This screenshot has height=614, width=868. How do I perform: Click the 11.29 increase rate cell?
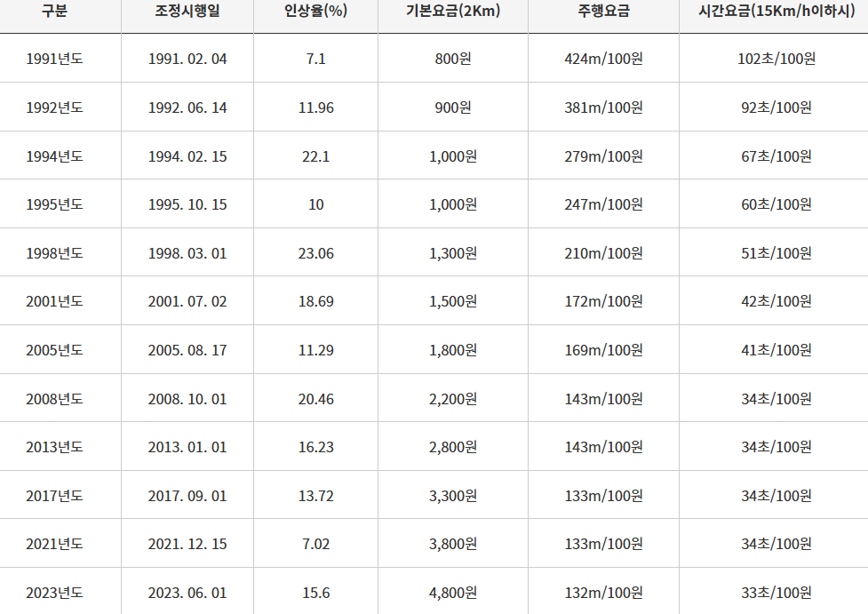coord(315,350)
